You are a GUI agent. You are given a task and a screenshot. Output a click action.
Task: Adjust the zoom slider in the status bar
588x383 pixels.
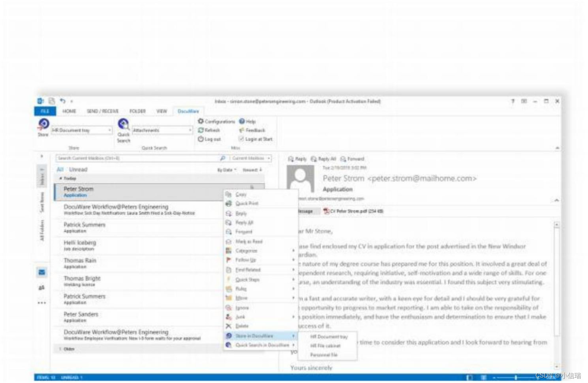tap(516, 378)
